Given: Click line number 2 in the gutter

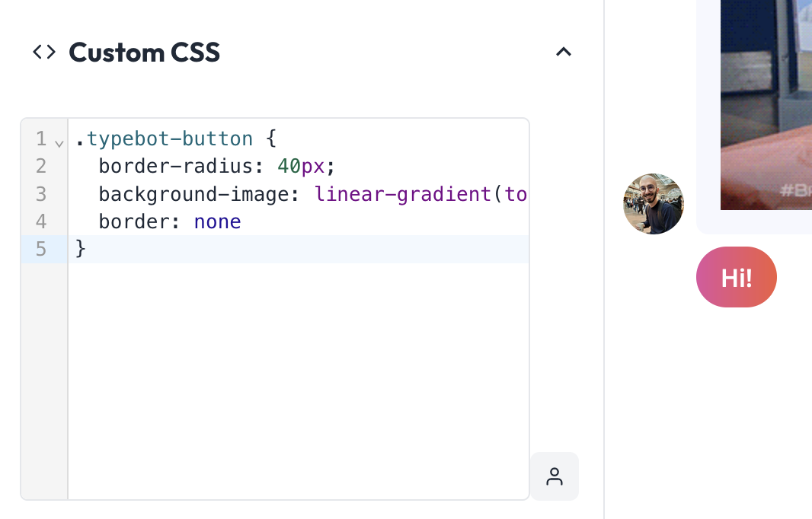Looking at the screenshot, I should tap(41, 166).
